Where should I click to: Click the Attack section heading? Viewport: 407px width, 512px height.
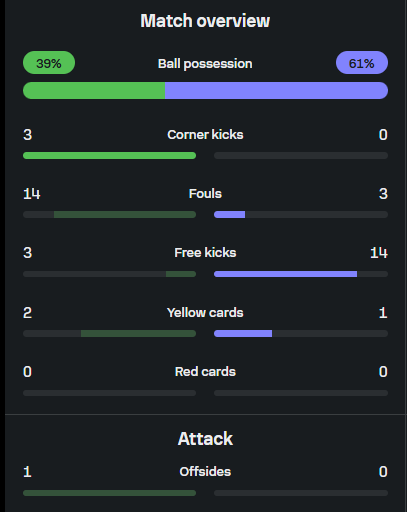tap(205, 439)
